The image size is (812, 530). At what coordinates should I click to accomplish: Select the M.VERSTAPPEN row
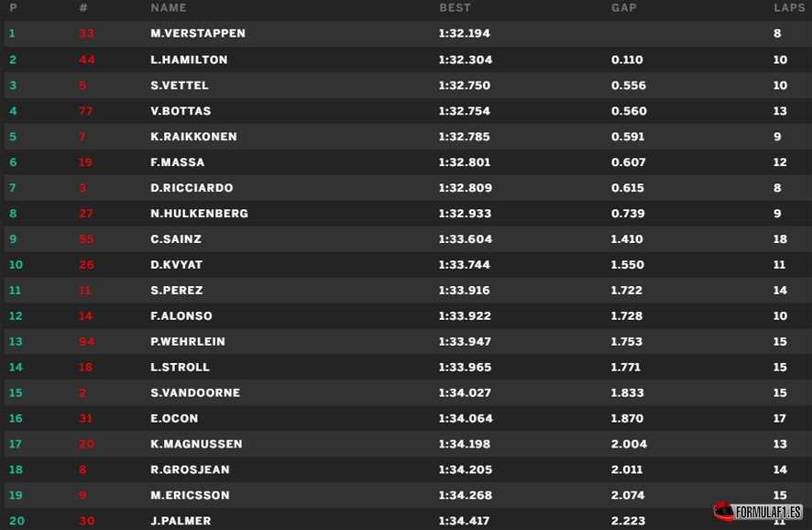tap(408, 34)
